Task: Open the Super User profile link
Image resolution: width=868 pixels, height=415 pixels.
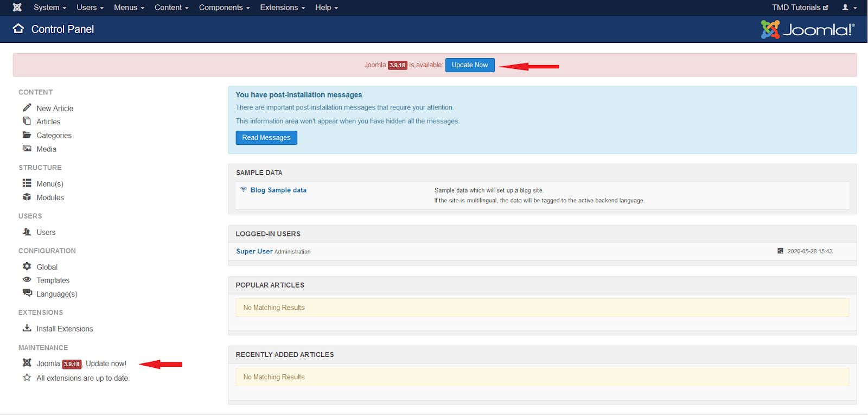Action: point(254,252)
